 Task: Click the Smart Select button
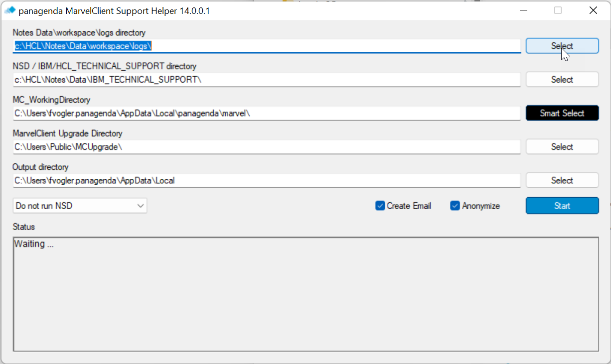pyautogui.click(x=562, y=113)
